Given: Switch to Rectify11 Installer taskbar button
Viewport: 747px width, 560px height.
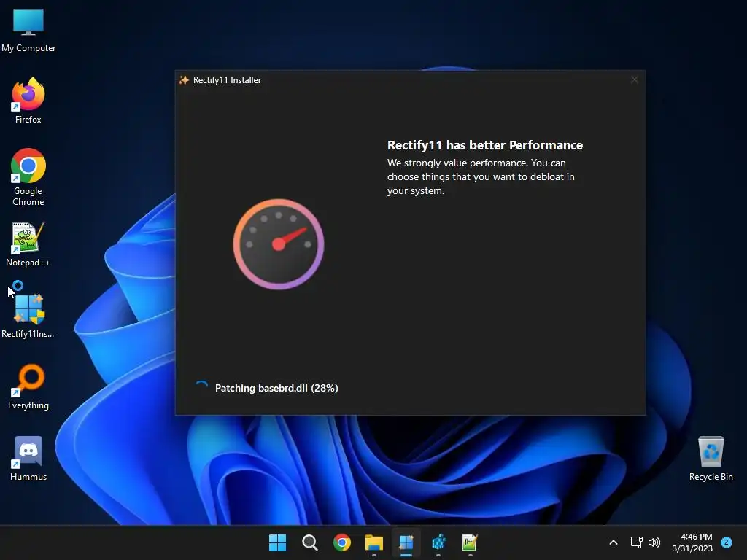Looking at the screenshot, I should click(x=406, y=542).
